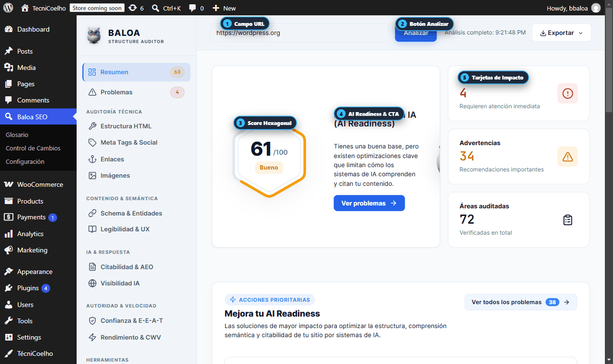Click the Marketing megaphone icon
613x364 pixels.
pos(9,250)
